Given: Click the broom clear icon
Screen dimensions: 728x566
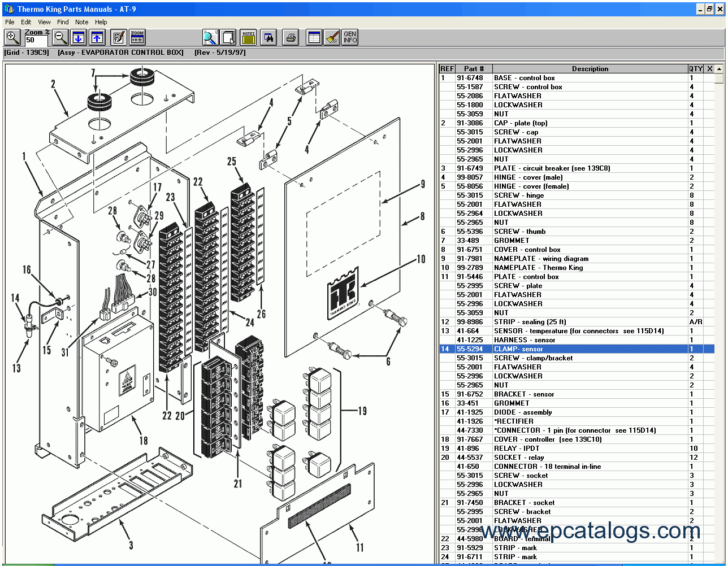Looking at the screenshot, I should click(332, 38).
